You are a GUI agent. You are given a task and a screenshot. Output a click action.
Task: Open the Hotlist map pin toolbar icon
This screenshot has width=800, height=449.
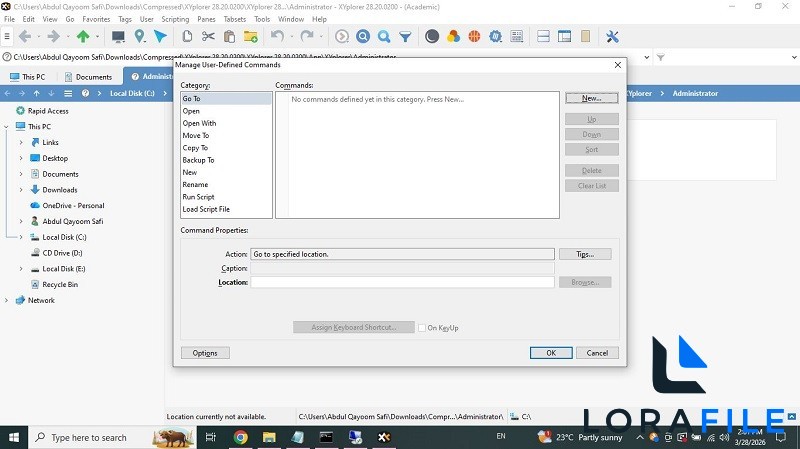(x=139, y=36)
